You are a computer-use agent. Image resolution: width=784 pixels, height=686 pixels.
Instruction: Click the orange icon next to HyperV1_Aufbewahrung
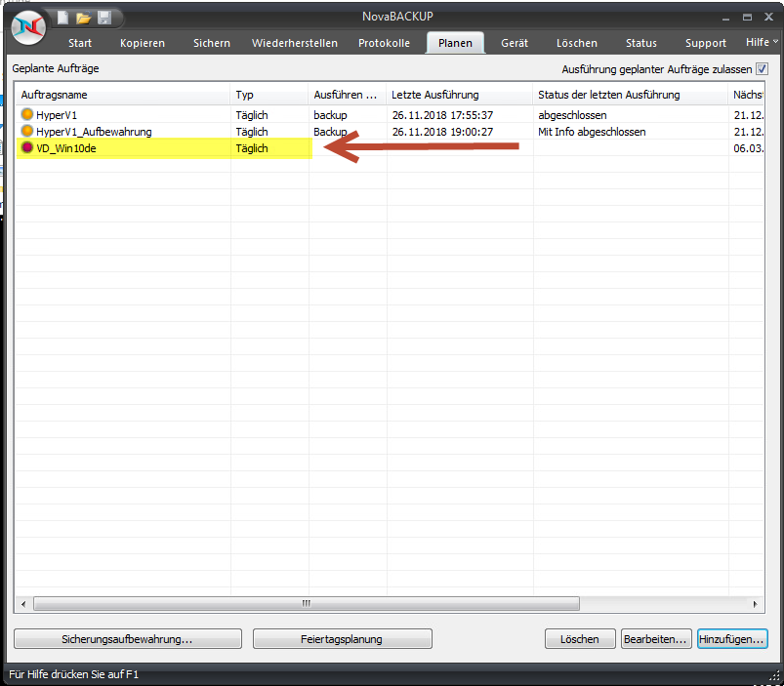point(27,131)
